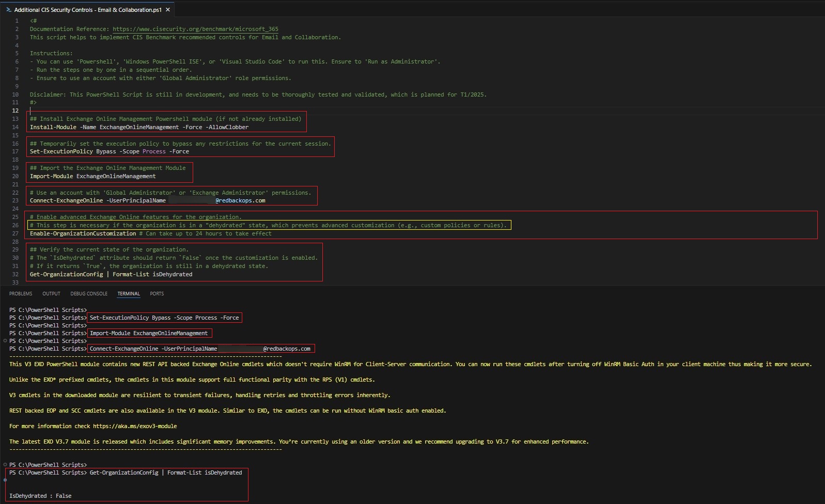
Task: Click the 'dehydrated state' comment on line 26
Action: [269, 225]
